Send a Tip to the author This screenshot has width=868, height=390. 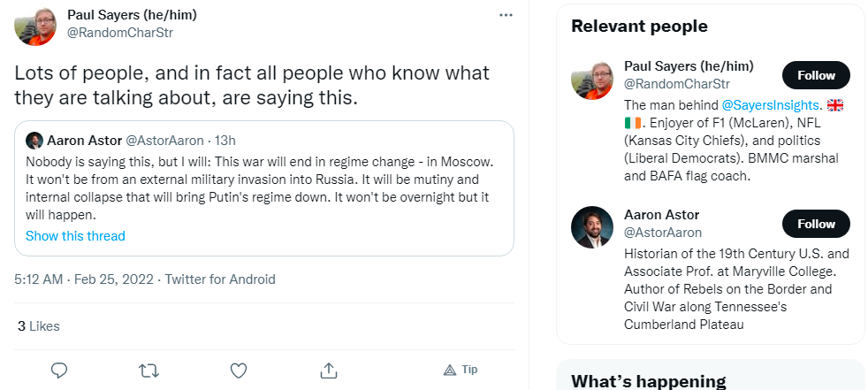(461, 370)
